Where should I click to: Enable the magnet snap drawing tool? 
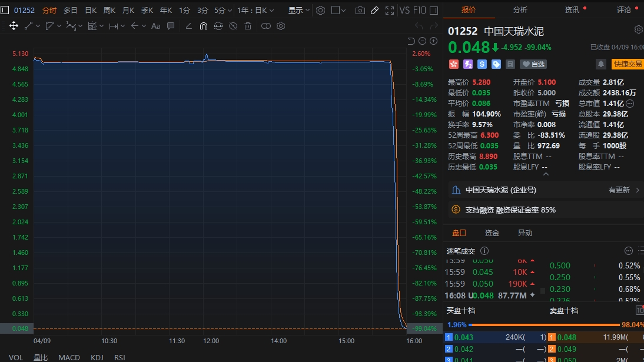point(203,26)
